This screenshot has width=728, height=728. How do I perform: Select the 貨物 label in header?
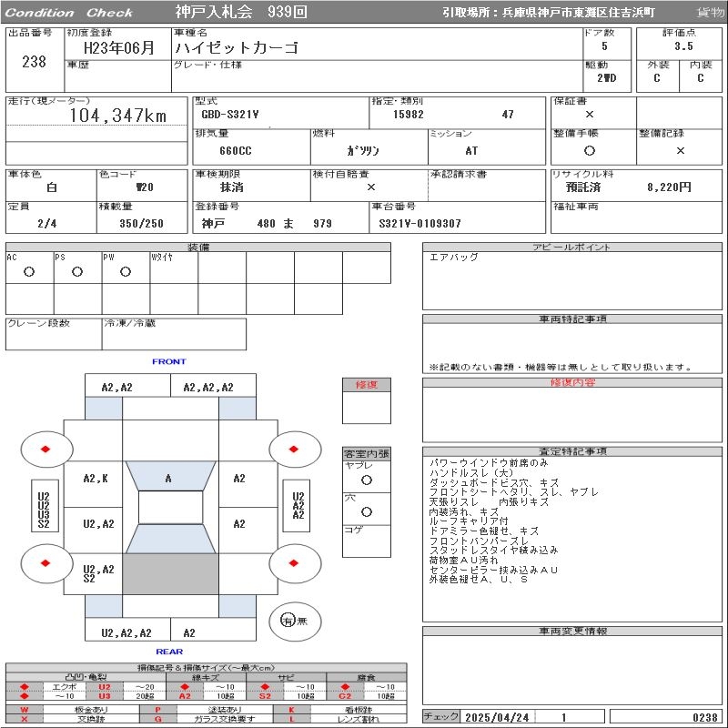coord(710,13)
